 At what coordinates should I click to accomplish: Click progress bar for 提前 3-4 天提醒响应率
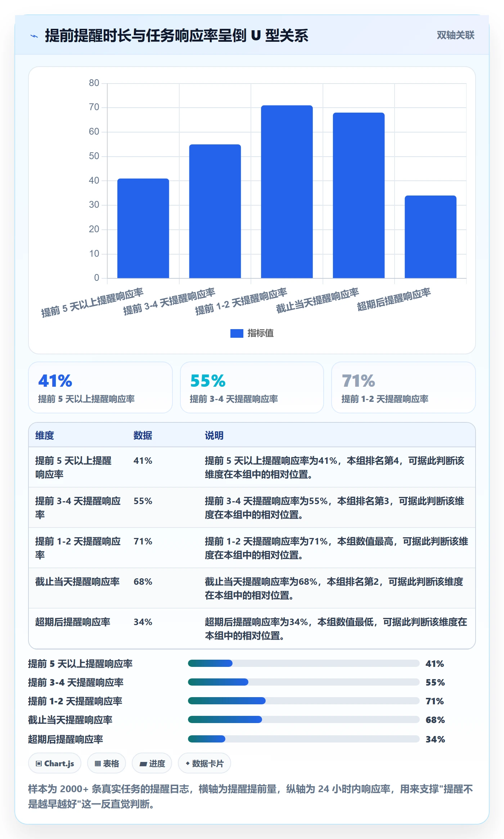[x=303, y=682]
